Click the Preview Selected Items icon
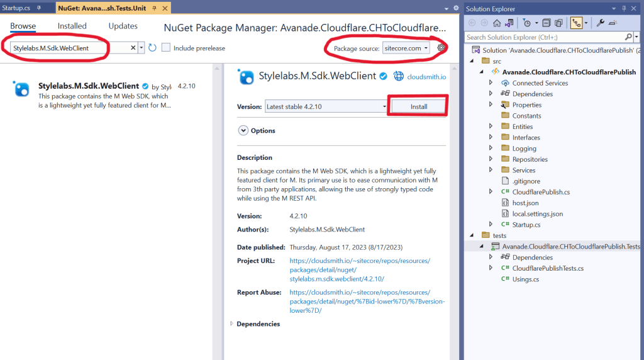Viewport: 644px width, 360px height. 614,23
